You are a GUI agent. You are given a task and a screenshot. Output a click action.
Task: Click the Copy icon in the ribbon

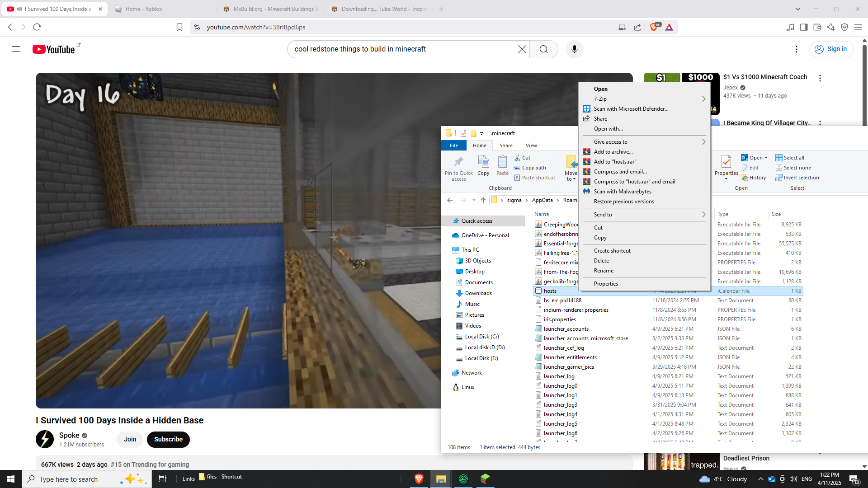click(x=483, y=162)
